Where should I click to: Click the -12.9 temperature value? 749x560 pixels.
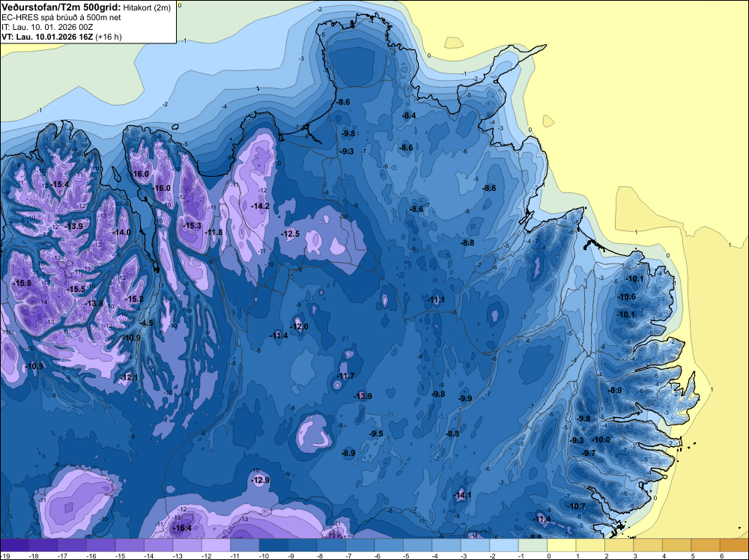(x=261, y=480)
